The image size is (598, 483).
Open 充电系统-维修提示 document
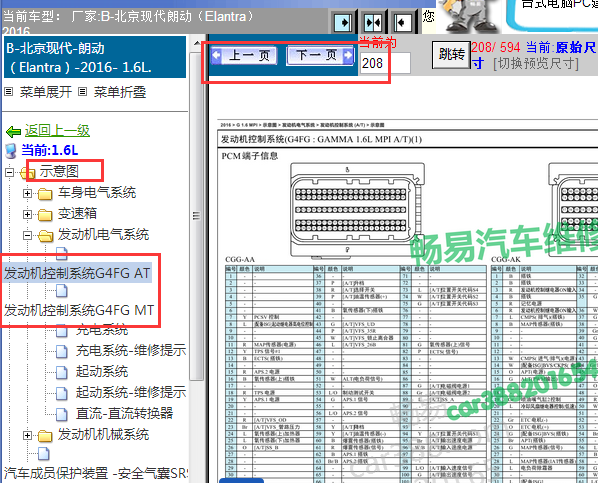(131, 350)
